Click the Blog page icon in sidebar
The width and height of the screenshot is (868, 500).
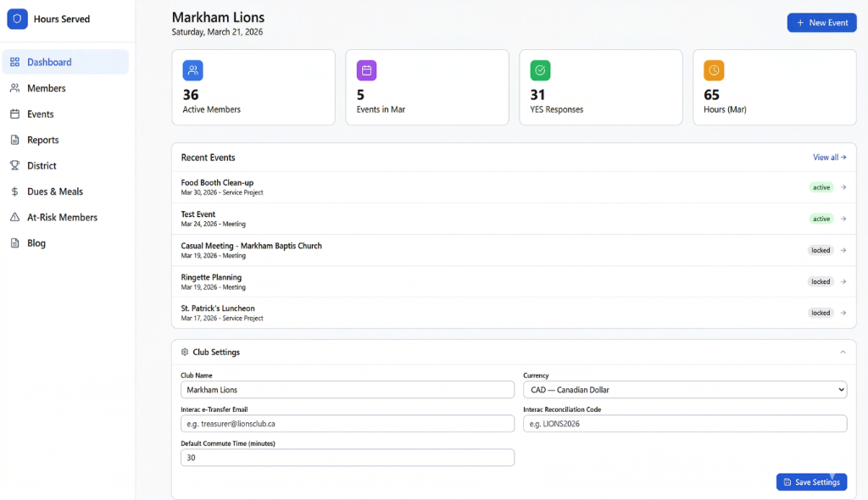point(15,243)
